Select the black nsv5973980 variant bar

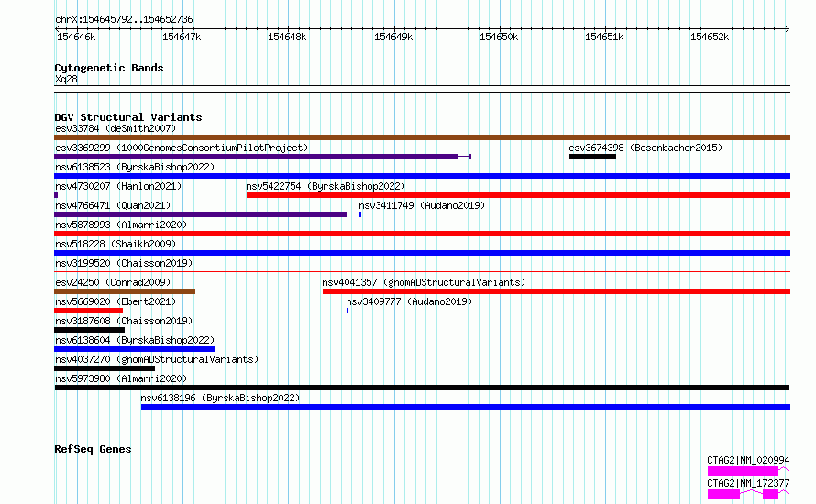click(422, 388)
